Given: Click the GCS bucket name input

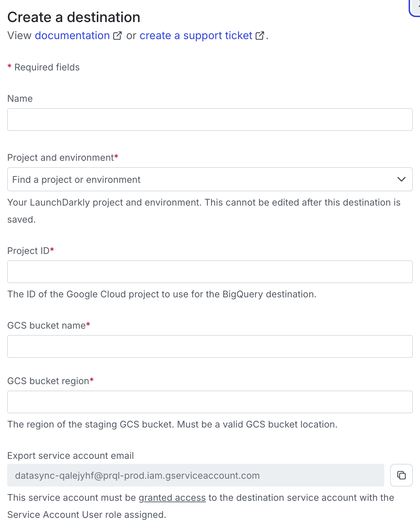Looking at the screenshot, I should 210,346.
